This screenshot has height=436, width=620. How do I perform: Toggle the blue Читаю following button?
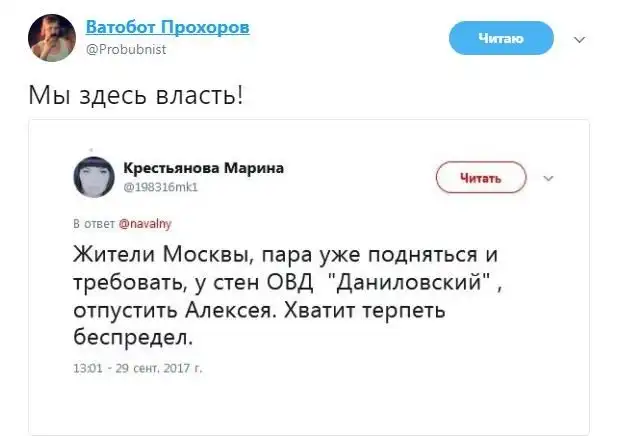[x=501, y=39]
